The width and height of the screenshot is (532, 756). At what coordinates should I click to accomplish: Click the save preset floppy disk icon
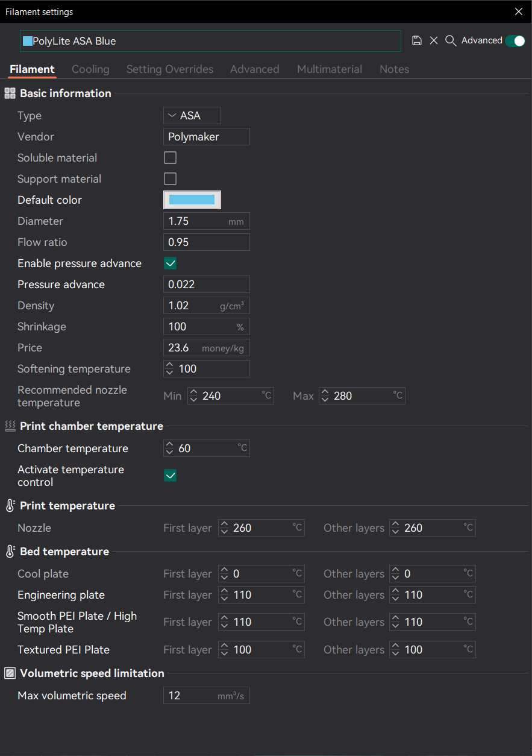[417, 40]
